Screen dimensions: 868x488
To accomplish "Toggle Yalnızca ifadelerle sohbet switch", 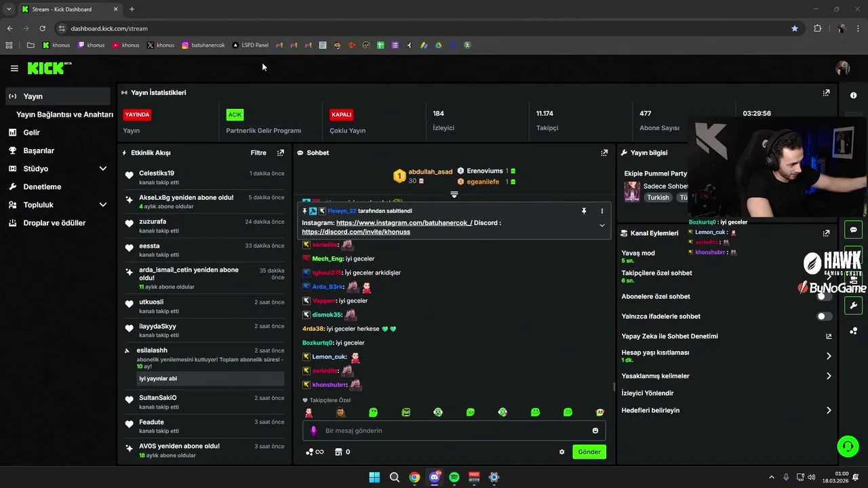I will [x=824, y=317].
